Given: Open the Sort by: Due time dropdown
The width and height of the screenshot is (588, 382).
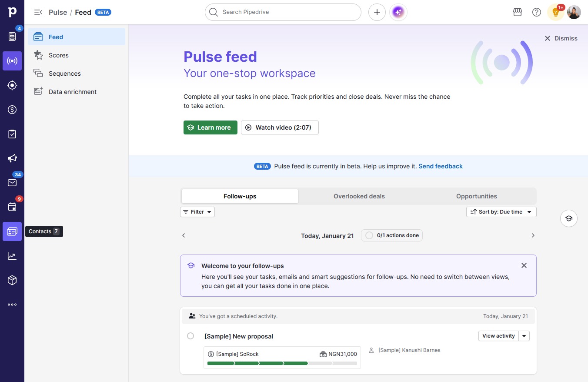Looking at the screenshot, I should (501, 212).
